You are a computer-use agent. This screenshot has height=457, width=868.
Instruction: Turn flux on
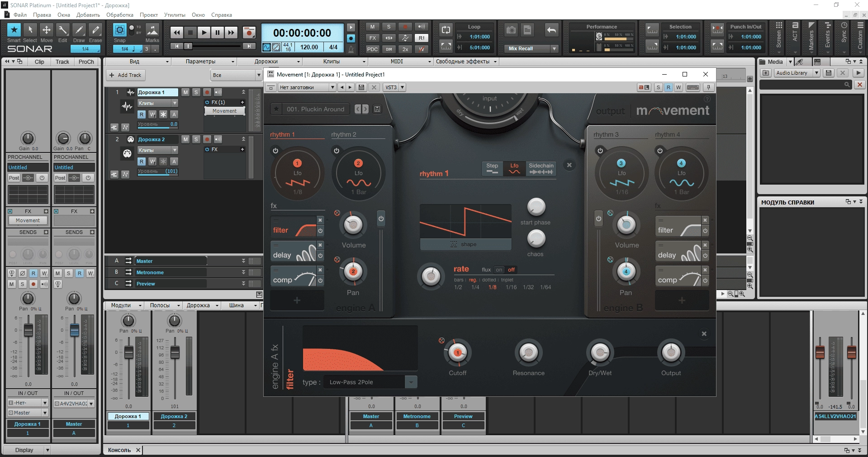(x=499, y=270)
